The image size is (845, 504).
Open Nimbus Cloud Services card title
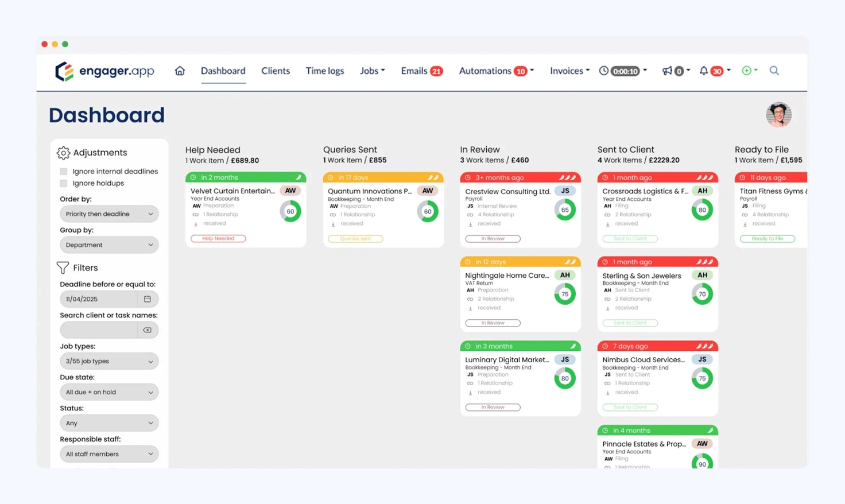tap(644, 360)
